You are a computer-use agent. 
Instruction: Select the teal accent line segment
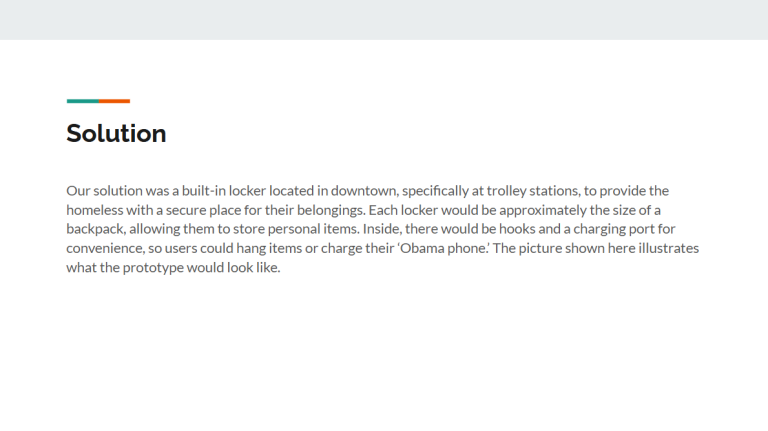[83, 101]
